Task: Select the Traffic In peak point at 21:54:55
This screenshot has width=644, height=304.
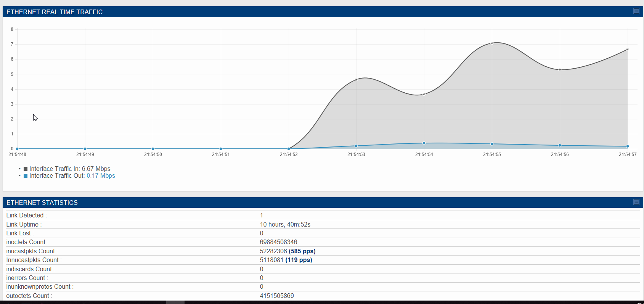Action: pyautogui.click(x=492, y=43)
